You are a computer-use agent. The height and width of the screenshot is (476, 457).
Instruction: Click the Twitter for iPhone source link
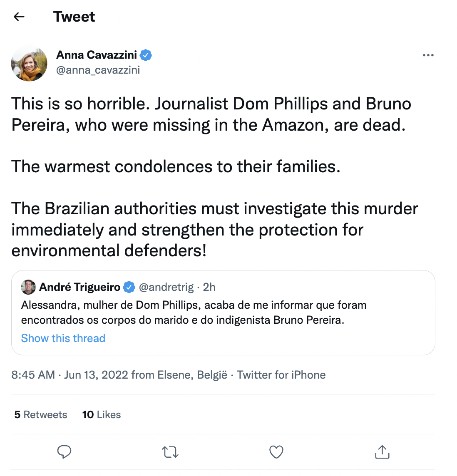[x=281, y=375]
